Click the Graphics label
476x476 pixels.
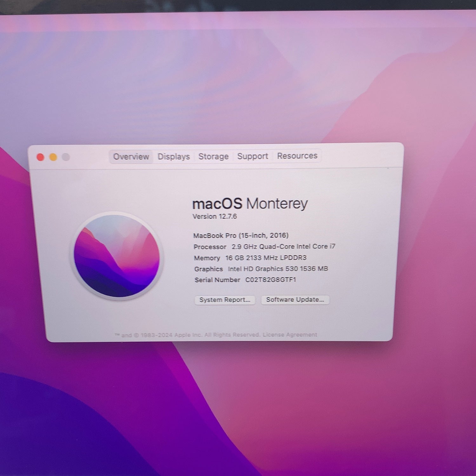pyautogui.click(x=208, y=269)
